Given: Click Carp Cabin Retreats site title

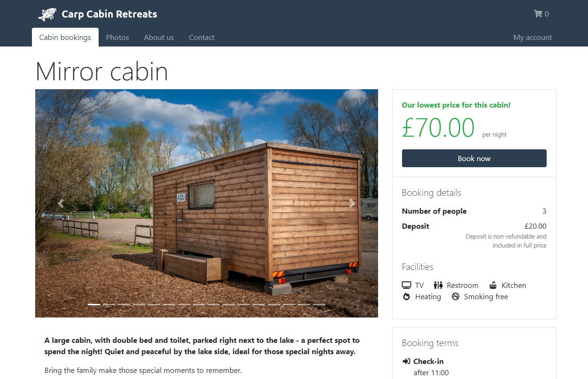Looking at the screenshot, I should pyautogui.click(x=109, y=14).
